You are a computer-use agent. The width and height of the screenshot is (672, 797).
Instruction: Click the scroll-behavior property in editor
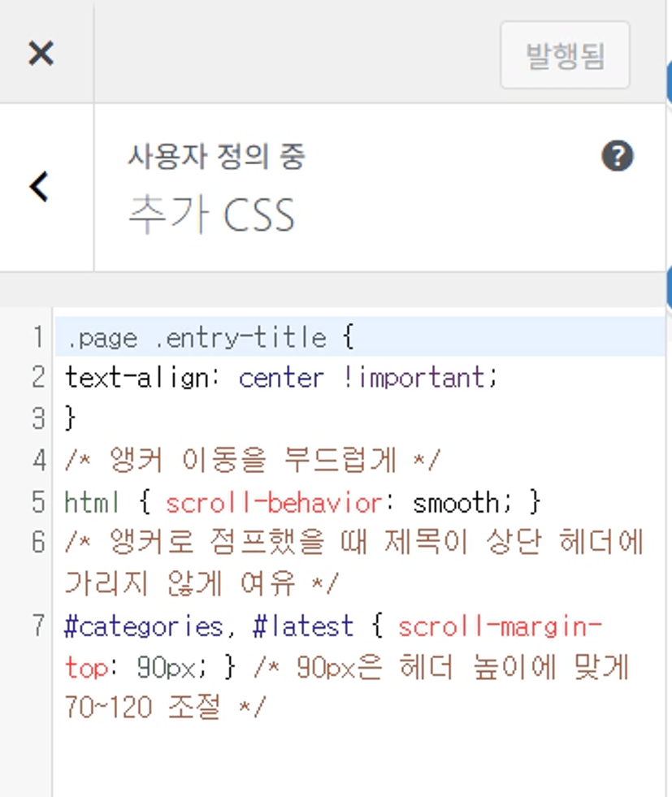pyautogui.click(x=273, y=503)
